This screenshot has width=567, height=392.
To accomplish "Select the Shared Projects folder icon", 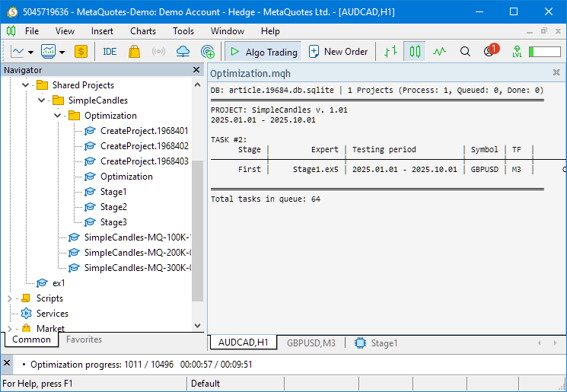I will [x=43, y=85].
